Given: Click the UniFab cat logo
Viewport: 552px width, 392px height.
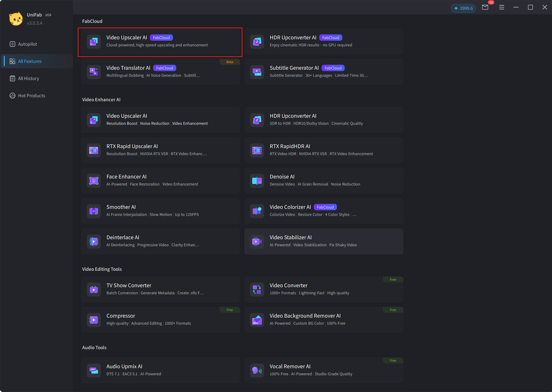Looking at the screenshot, I should (16, 19).
